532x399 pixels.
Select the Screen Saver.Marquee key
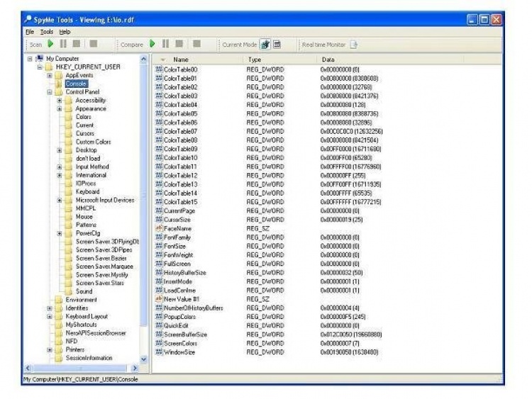[x=104, y=266]
